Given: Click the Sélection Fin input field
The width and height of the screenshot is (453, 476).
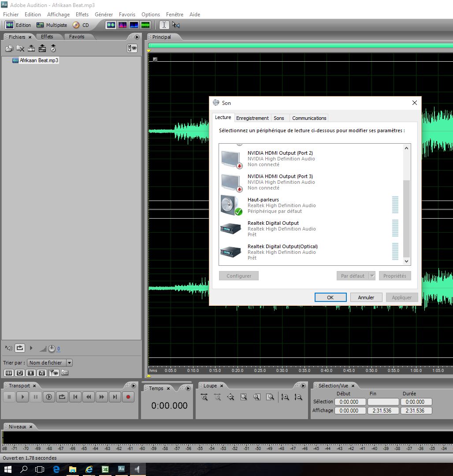Looking at the screenshot, I should click(x=383, y=402).
